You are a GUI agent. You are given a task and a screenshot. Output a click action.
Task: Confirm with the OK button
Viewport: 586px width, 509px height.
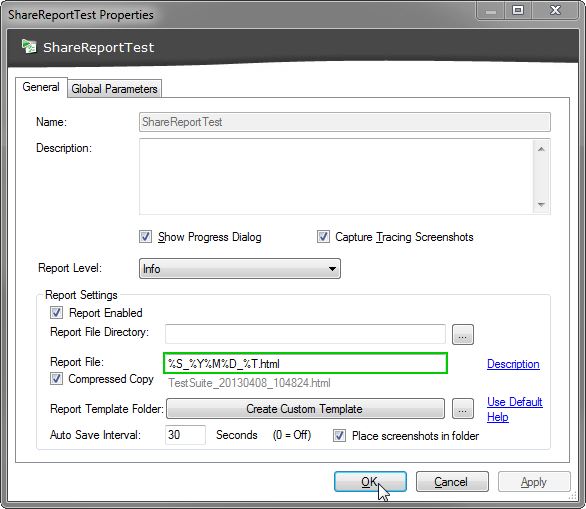[370, 482]
